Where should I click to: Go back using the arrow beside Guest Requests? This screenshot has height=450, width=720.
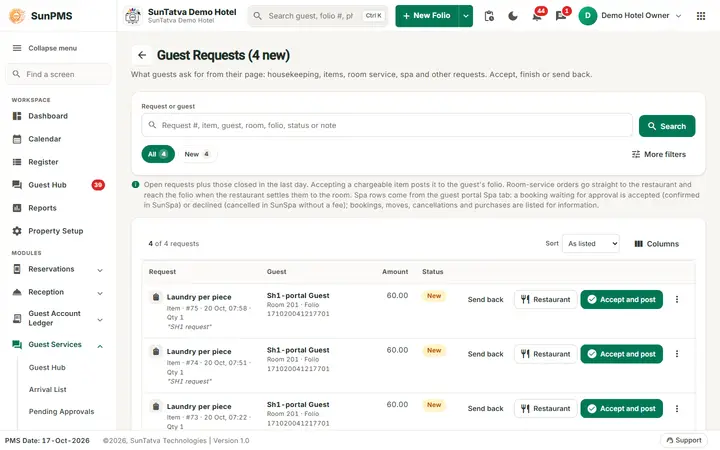point(142,55)
